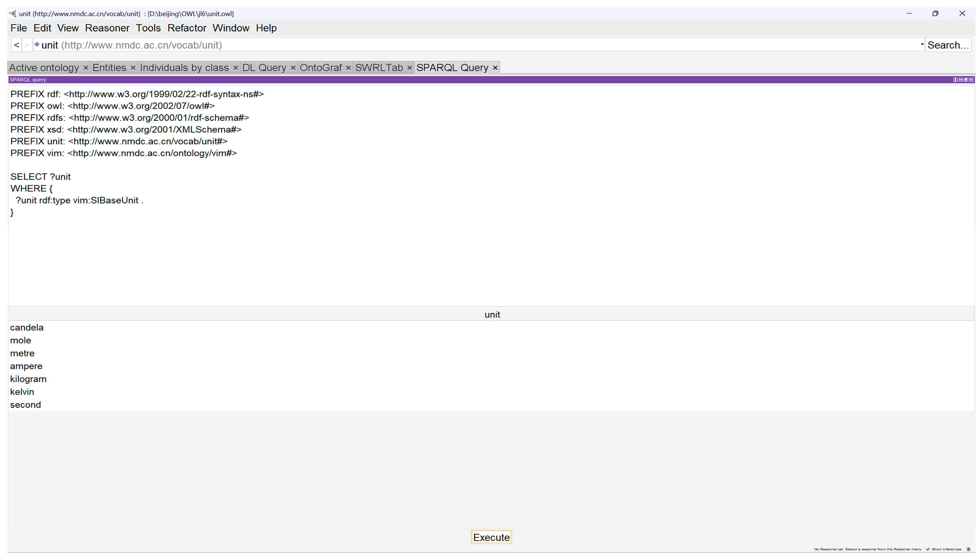Open the Tools menu
This screenshot has width=980, height=560.
pos(148,28)
